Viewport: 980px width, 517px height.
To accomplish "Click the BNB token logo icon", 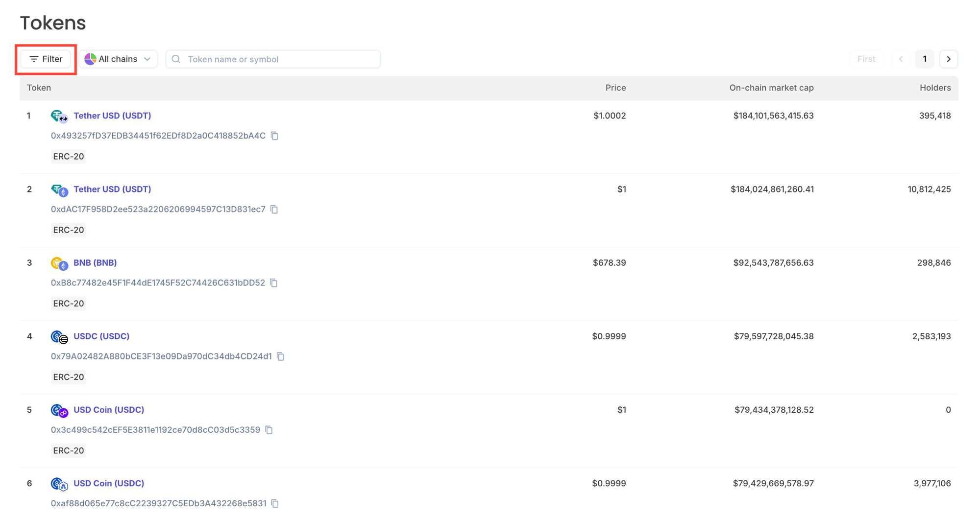I will (x=59, y=263).
